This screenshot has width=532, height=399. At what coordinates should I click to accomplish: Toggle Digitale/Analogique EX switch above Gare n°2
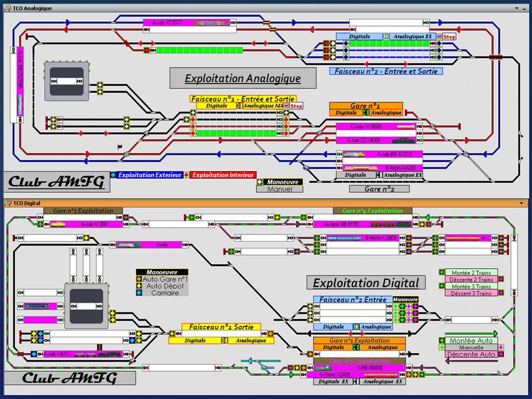pos(378,175)
